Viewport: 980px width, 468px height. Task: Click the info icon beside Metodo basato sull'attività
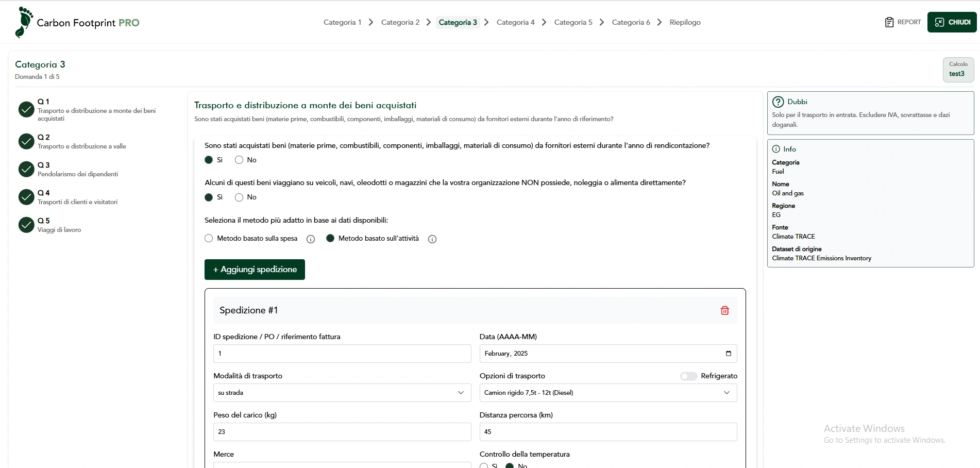[432, 239]
